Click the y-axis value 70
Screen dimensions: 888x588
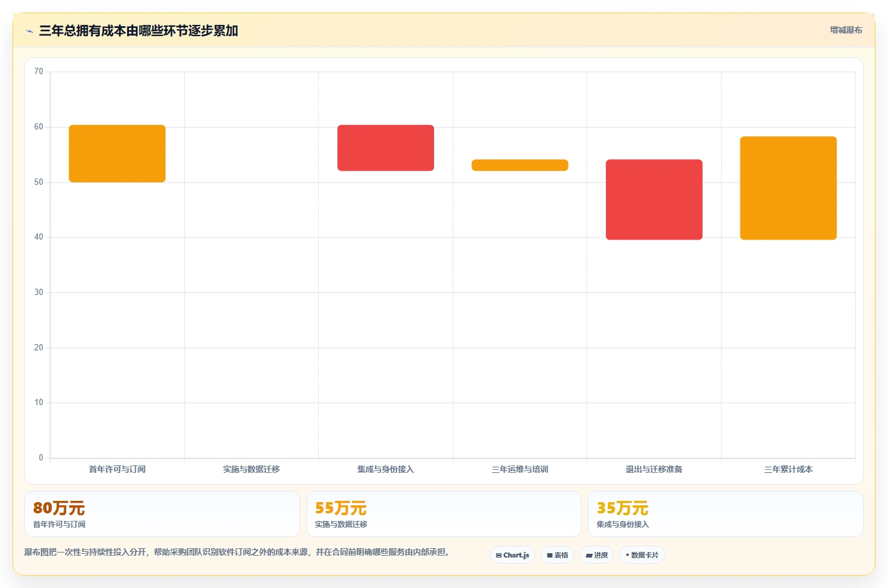[39, 72]
